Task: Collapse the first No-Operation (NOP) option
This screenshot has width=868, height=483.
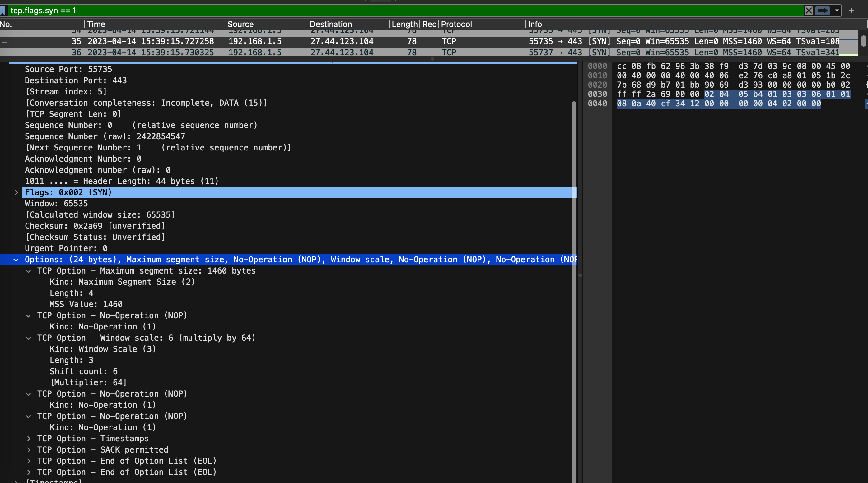Action: pyautogui.click(x=29, y=316)
